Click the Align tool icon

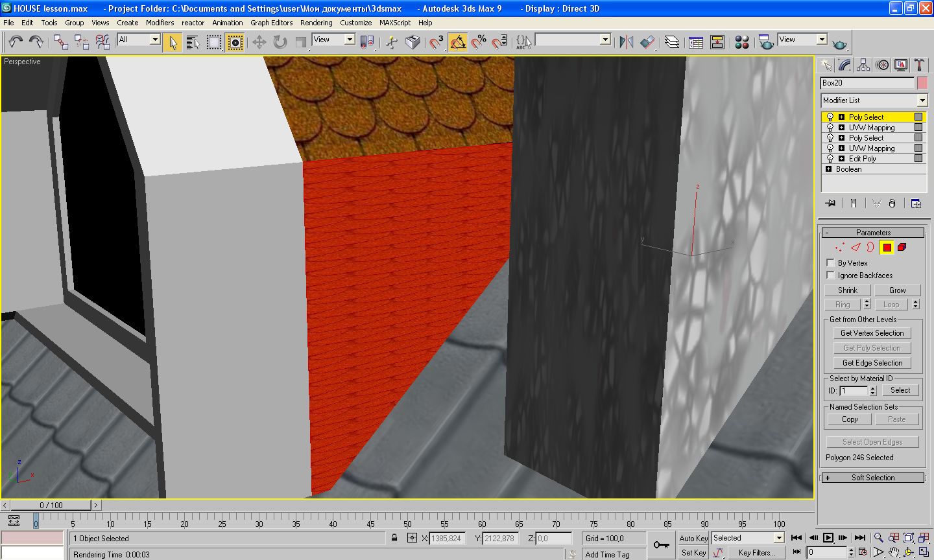click(647, 42)
